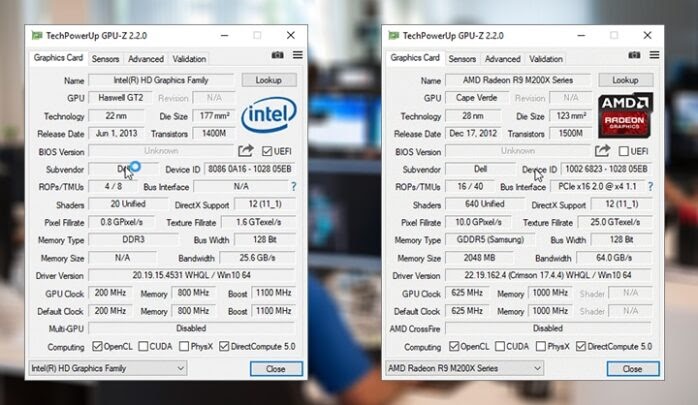Click Bus Interface value PCIe x16 2.0 @ x4 1.1
Image resolution: width=698 pixels, height=405 pixels.
point(598,186)
